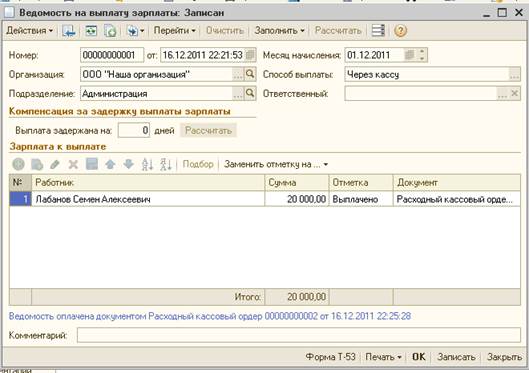
Task: Click the Форма Т-53 button
Action: pos(330,357)
